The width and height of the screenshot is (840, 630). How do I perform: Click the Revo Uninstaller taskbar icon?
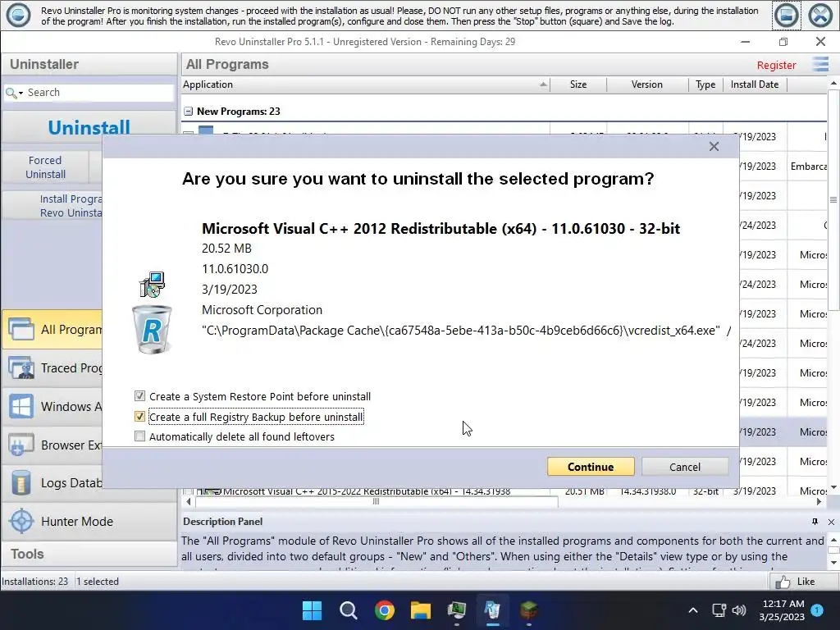[492, 610]
